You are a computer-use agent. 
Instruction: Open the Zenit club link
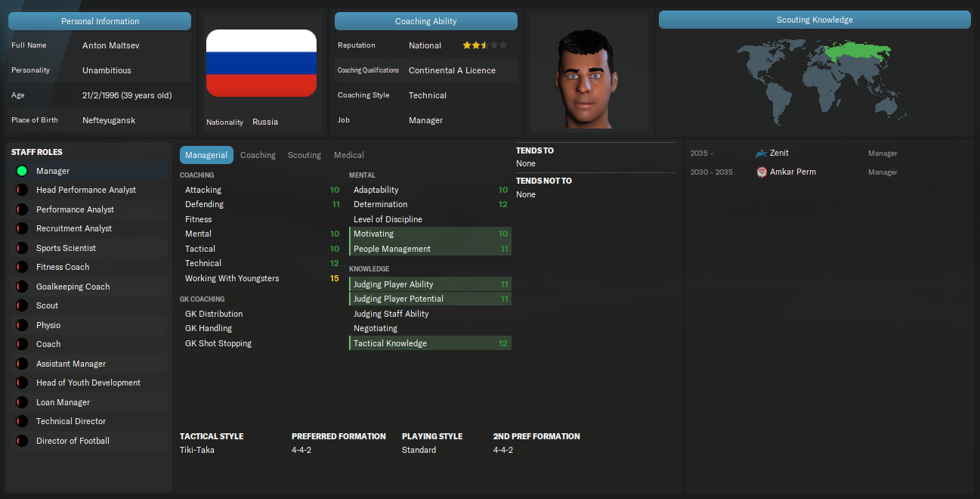pos(779,153)
